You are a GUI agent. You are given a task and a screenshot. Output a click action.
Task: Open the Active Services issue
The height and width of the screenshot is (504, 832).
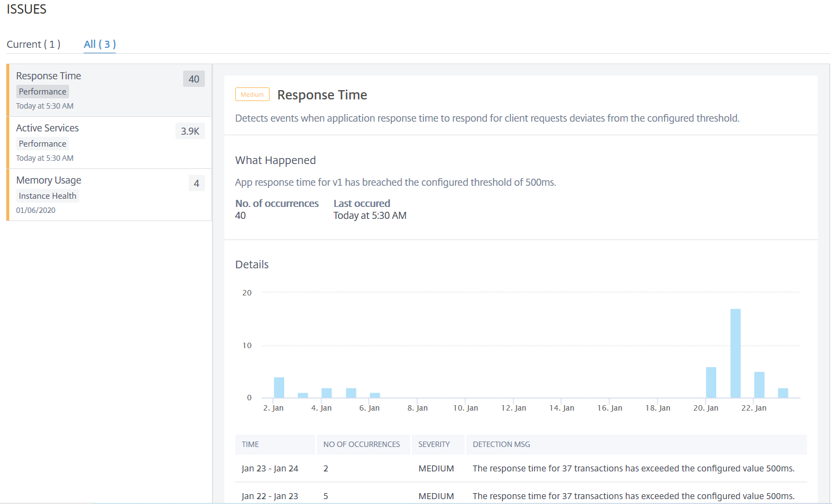(x=109, y=142)
